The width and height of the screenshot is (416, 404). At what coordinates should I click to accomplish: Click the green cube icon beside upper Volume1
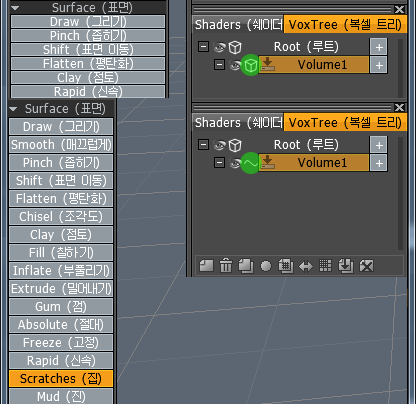coord(250,65)
